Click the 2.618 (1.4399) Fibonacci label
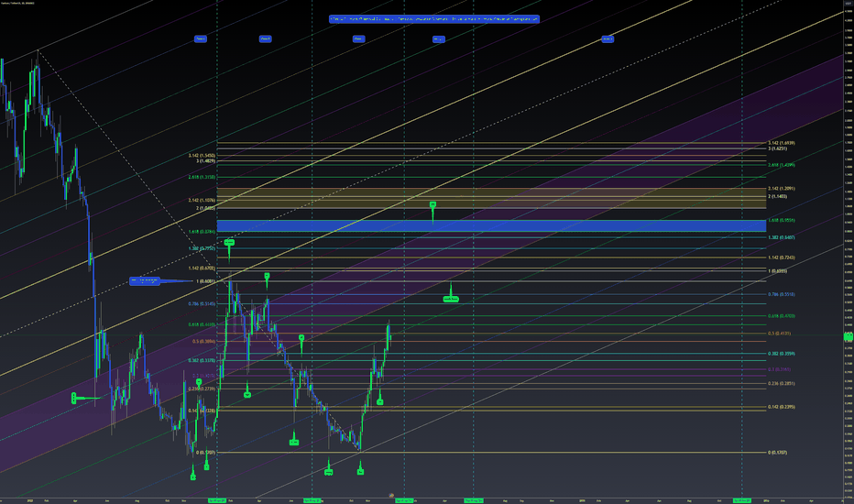The image size is (854, 504). pos(781,165)
